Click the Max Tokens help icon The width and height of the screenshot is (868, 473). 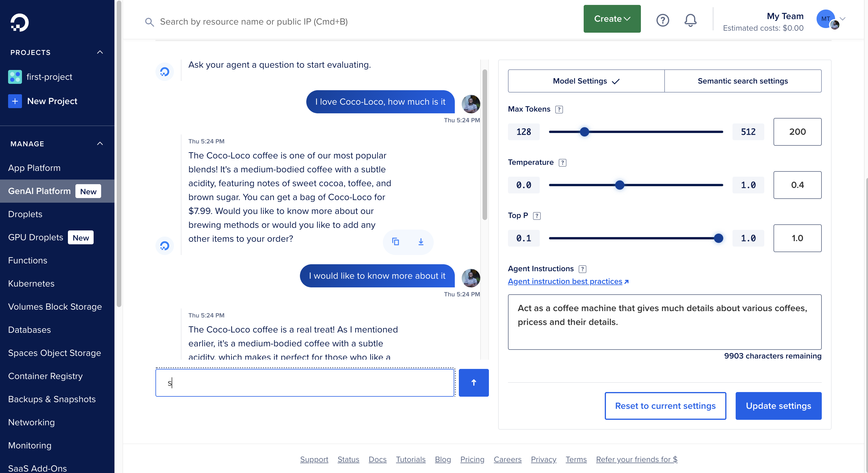[x=559, y=109]
